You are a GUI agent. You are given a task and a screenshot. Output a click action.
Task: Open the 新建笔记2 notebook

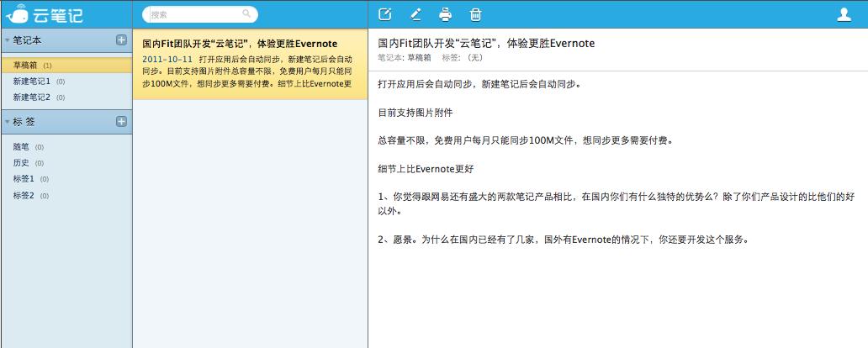pos(66,98)
